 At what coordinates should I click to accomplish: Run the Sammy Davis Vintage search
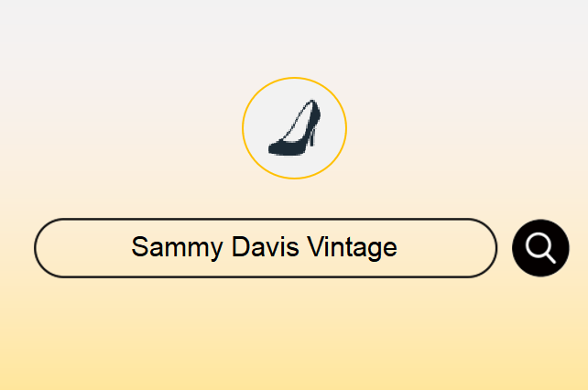tap(540, 248)
